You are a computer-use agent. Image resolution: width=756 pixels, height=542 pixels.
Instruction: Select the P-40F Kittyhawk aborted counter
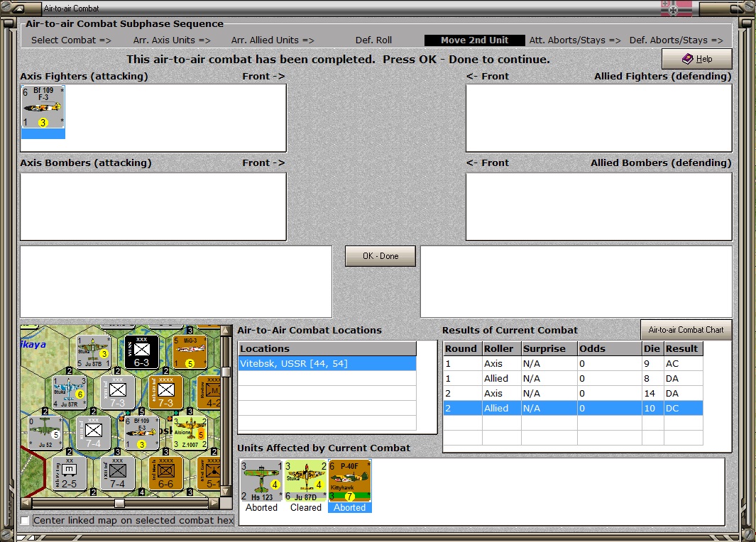coord(349,481)
